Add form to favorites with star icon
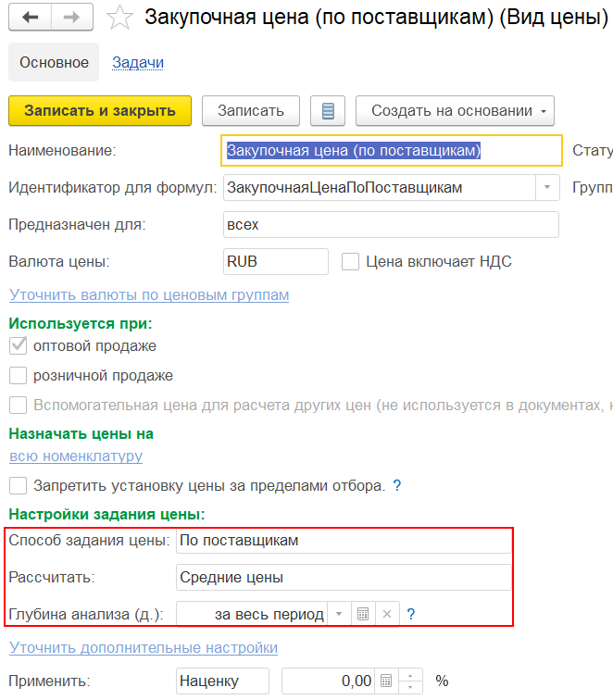Viewport: 613px width, 700px height. (119, 19)
